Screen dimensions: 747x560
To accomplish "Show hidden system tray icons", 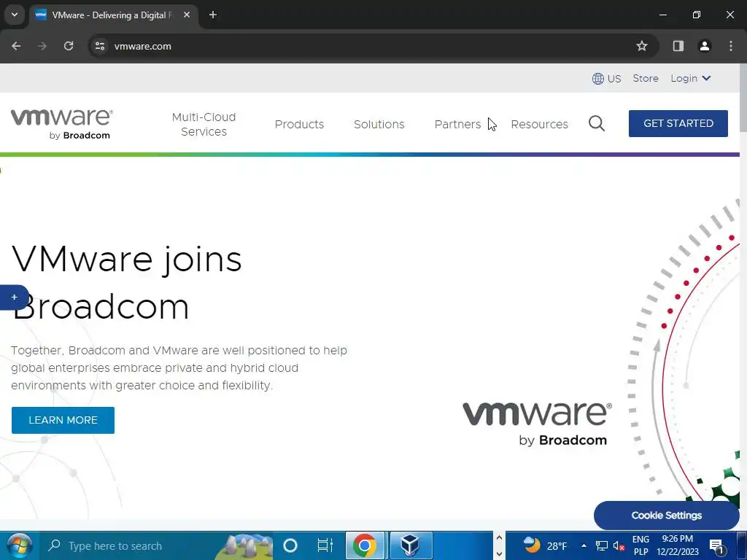I will (x=584, y=545).
